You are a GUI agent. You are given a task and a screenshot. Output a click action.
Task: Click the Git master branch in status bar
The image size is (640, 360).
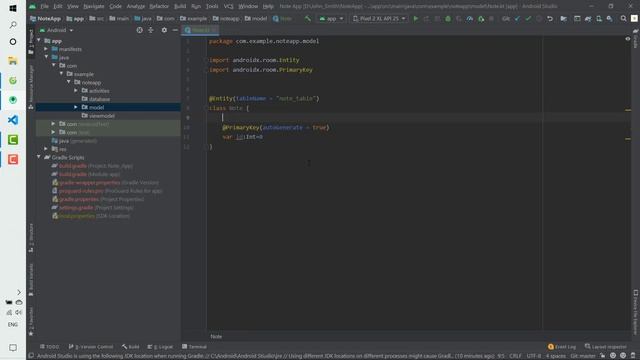pyautogui.click(x=583, y=356)
